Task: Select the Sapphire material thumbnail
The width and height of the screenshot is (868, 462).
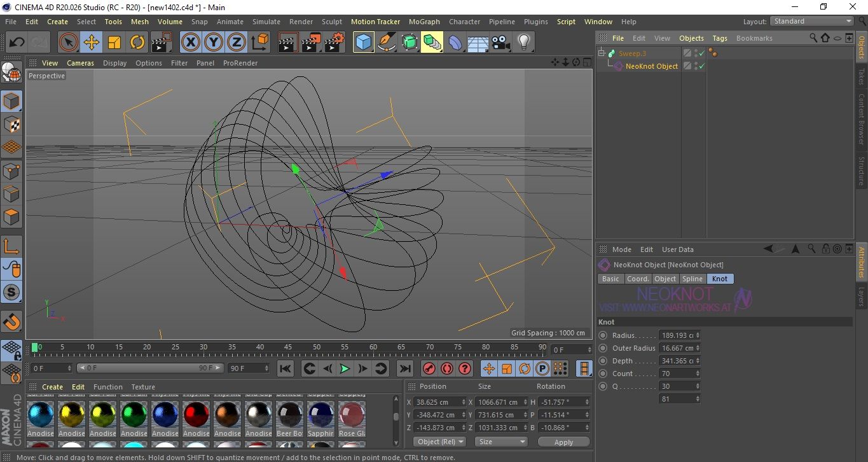Action: coord(320,415)
